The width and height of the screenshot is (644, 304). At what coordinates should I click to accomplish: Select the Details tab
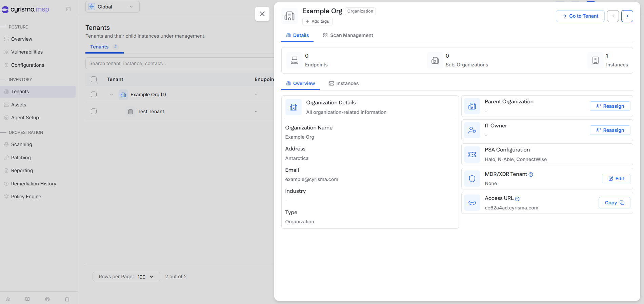click(x=298, y=35)
